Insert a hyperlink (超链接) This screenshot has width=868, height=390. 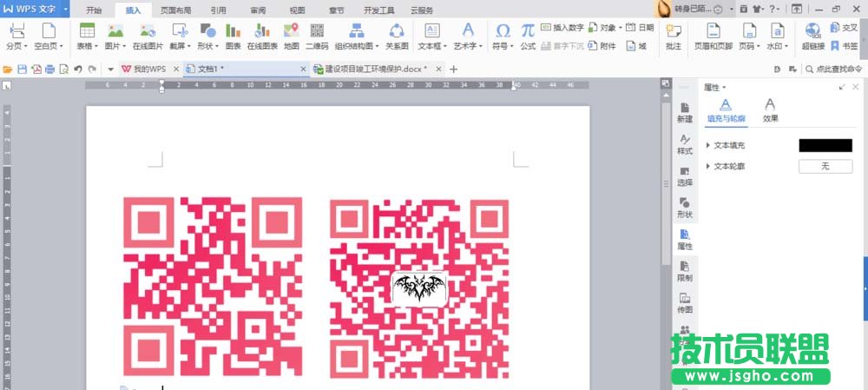pos(813,35)
